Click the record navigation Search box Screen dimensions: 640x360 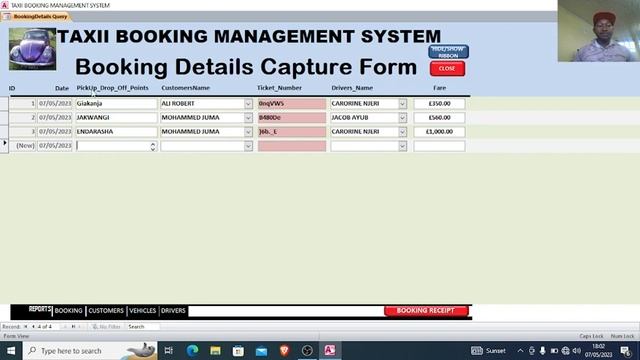click(143, 327)
